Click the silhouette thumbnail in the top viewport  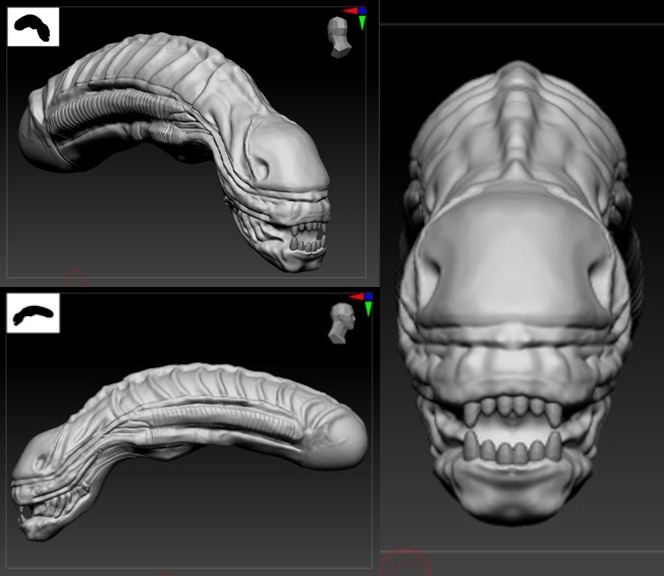(x=33, y=27)
